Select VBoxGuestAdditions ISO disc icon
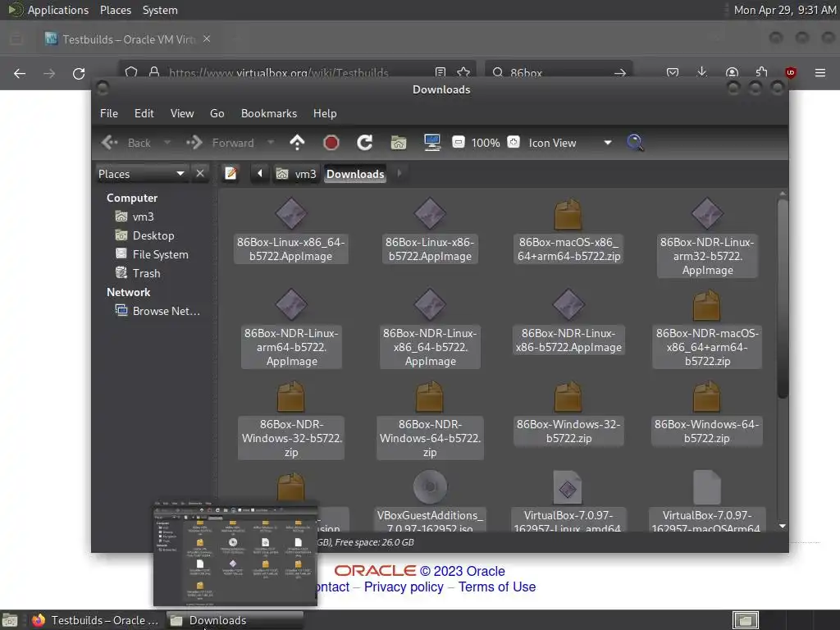Viewport: 840px width, 630px height. 430,487
